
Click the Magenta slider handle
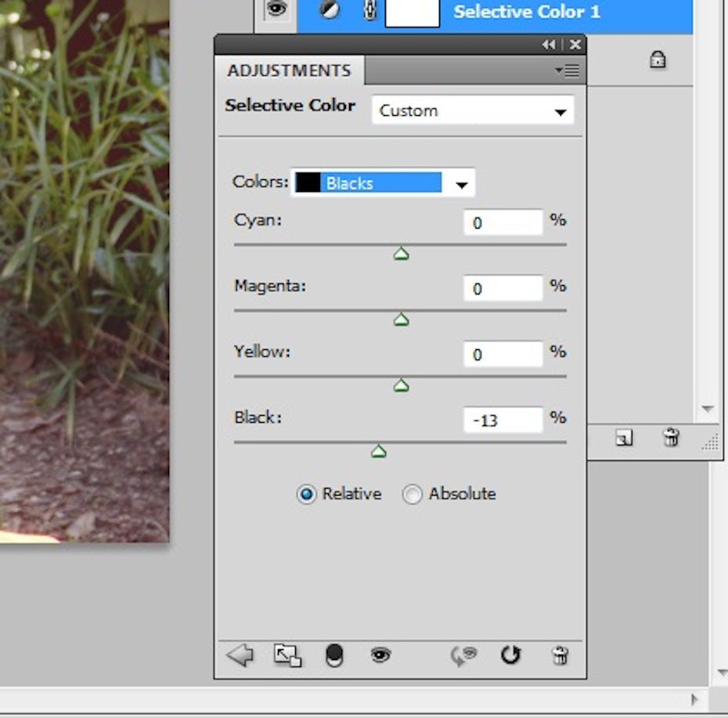pyautogui.click(x=401, y=320)
